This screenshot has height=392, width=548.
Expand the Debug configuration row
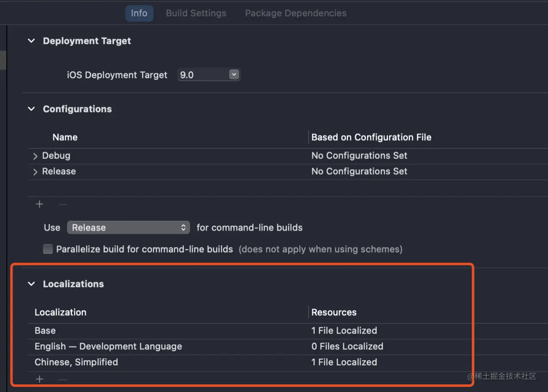coord(35,156)
